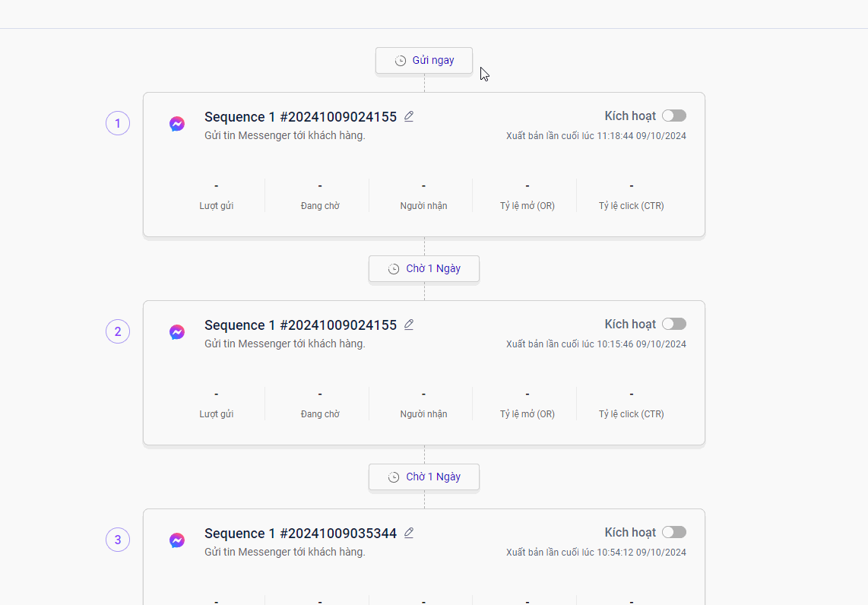Click the Messenger icon in step 1 card
The image size is (868, 605).
click(x=177, y=124)
